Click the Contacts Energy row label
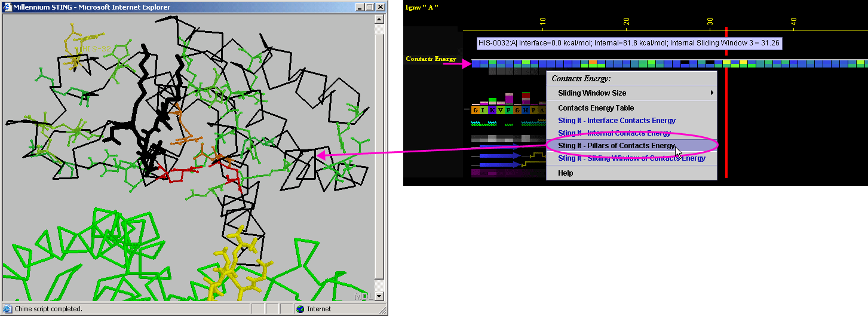 431,59
